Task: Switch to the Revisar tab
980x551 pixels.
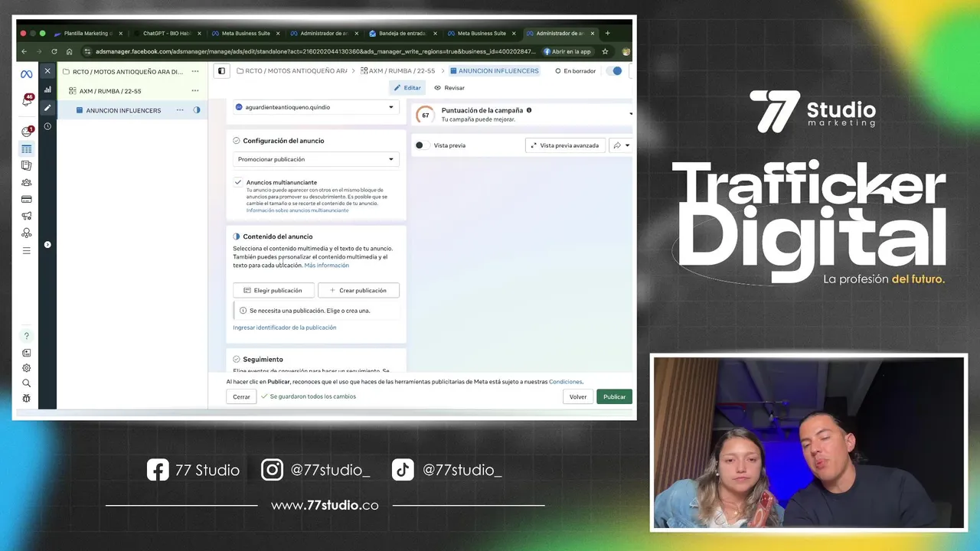Action: pos(449,88)
